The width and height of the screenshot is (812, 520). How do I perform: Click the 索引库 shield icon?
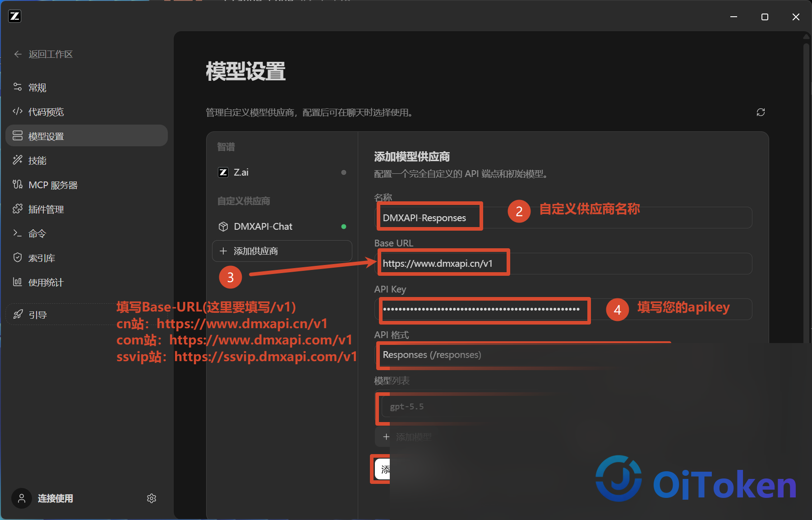click(x=18, y=258)
